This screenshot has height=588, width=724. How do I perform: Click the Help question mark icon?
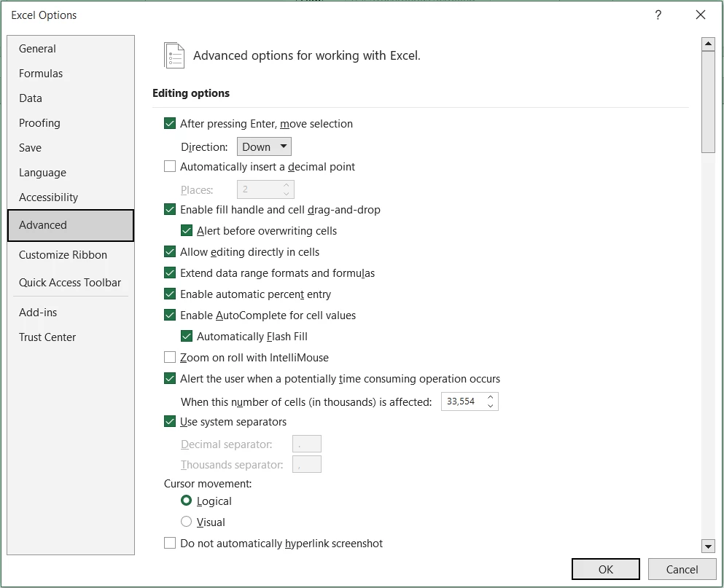658,15
